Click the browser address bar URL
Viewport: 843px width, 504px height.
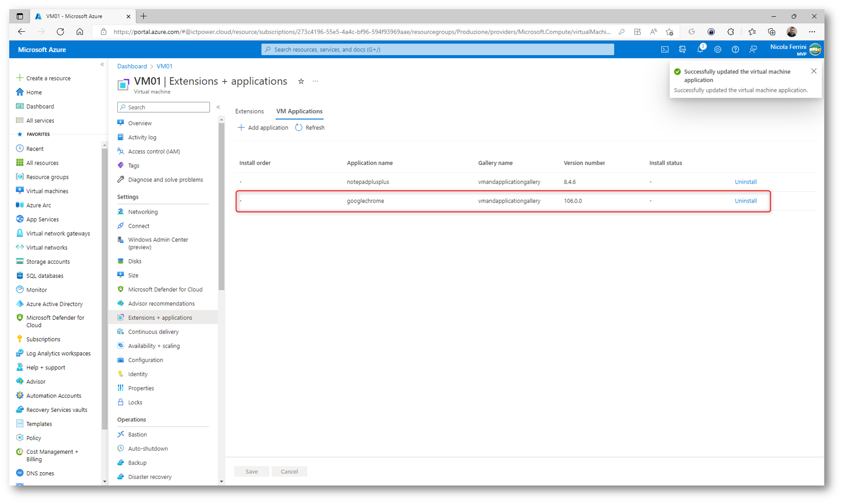(x=362, y=32)
